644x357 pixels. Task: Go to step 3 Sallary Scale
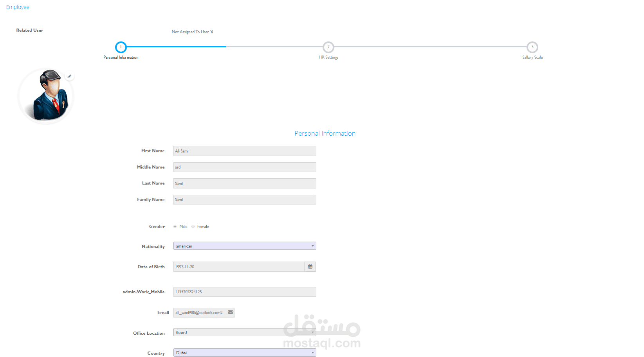pyautogui.click(x=532, y=47)
